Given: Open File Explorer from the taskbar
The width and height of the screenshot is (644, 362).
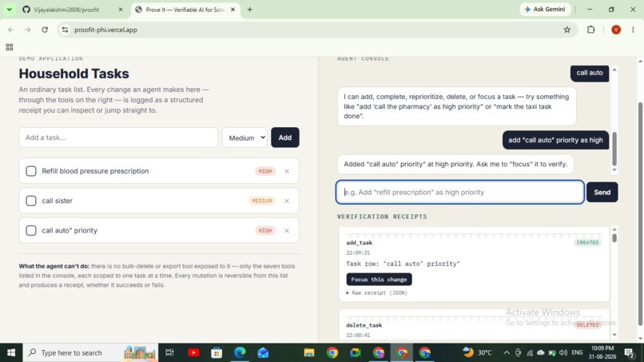Looking at the screenshot, I should 309,352.
